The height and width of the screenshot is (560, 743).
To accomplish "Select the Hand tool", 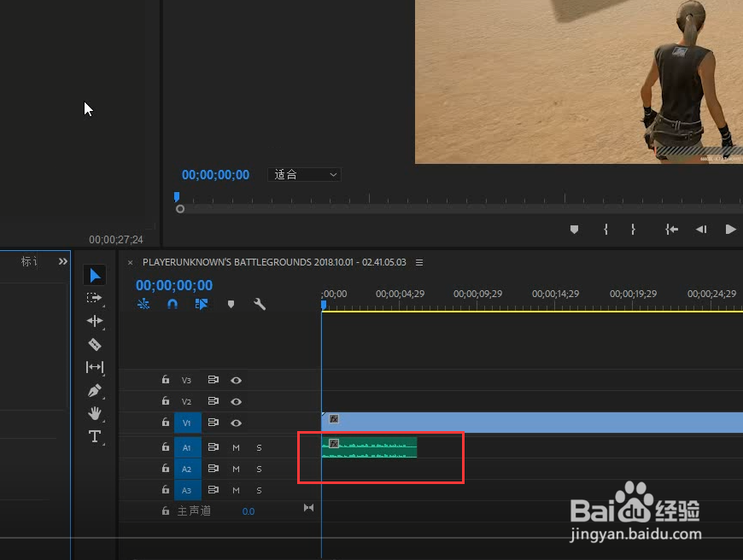I will [x=95, y=413].
